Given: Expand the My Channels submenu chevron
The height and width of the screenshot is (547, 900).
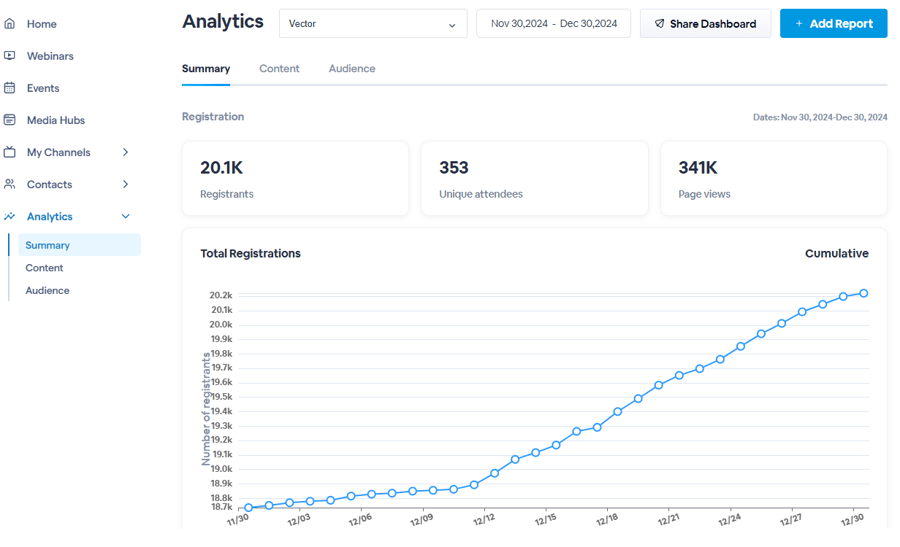Looking at the screenshot, I should (125, 152).
